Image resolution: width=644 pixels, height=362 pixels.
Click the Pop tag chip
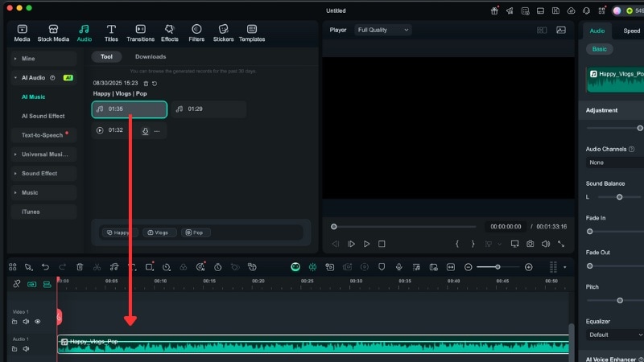(x=196, y=232)
